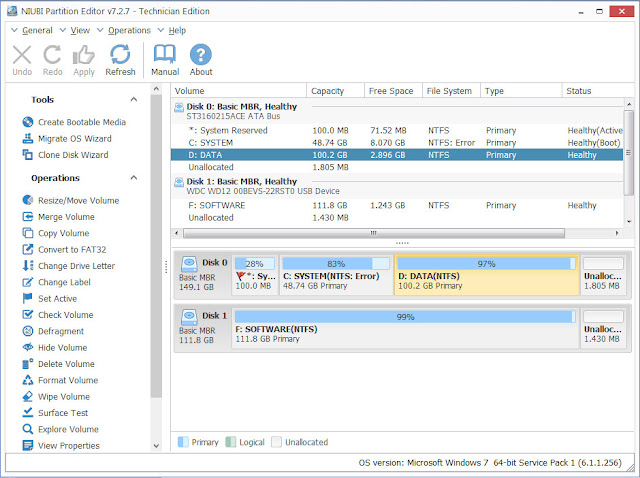Click the Unallocated legend color swatch
The image size is (640, 478).
(x=276, y=442)
